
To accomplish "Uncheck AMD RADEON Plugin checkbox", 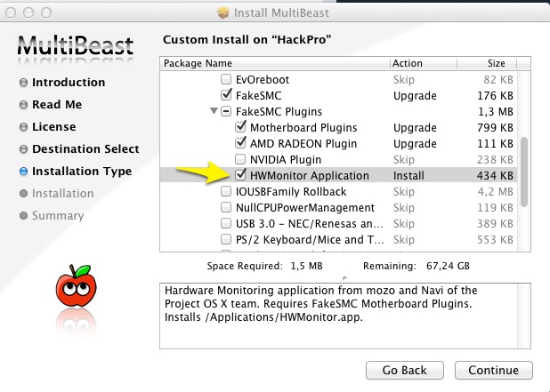I will (240, 143).
